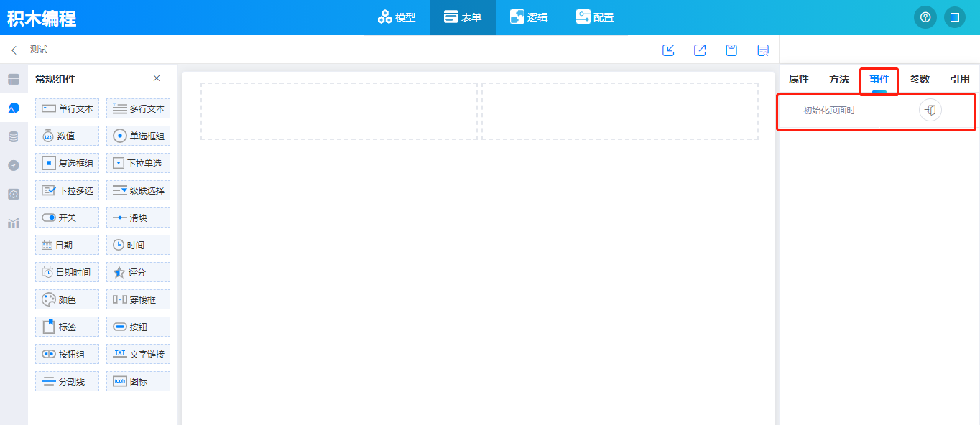This screenshot has width=980, height=425.
Task: Select the 下拉单选 dropdown component
Action: (139, 163)
